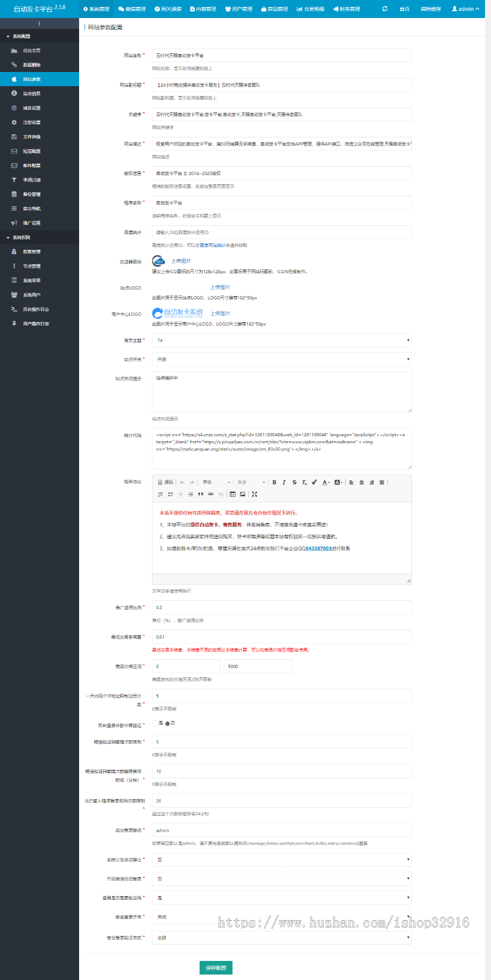Maximize the rich text editor
The width and height of the screenshot is (491, 980).
(x=254, y=494)
